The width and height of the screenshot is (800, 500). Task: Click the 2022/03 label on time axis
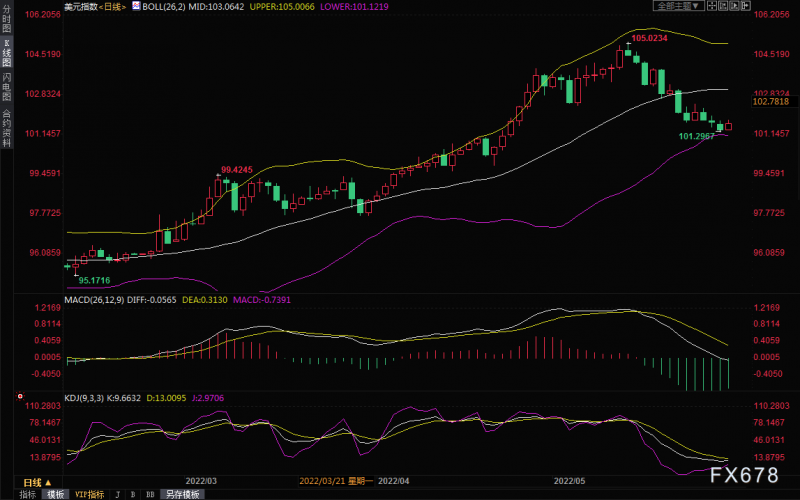pos(201,481)
